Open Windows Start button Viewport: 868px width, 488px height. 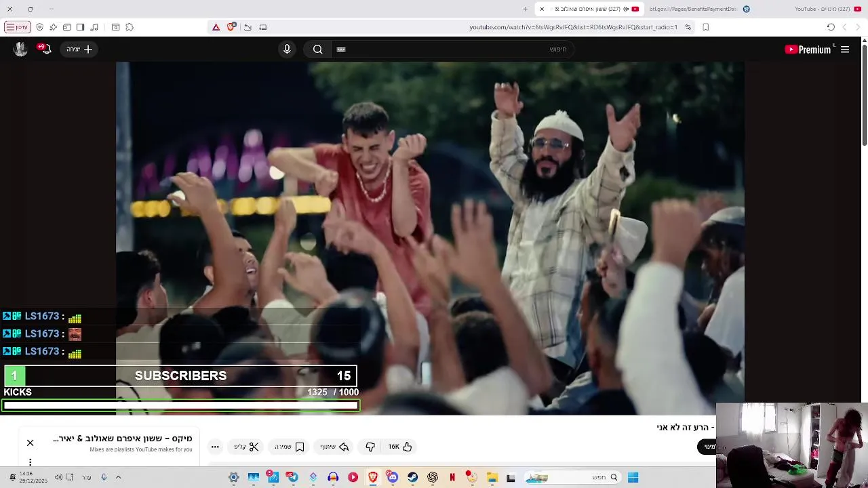[633, 477]
